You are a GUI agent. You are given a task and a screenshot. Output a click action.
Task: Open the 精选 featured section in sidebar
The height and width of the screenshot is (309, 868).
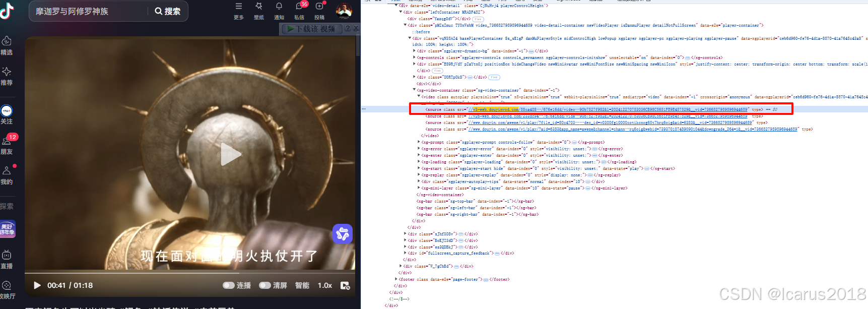pos(7,45)
